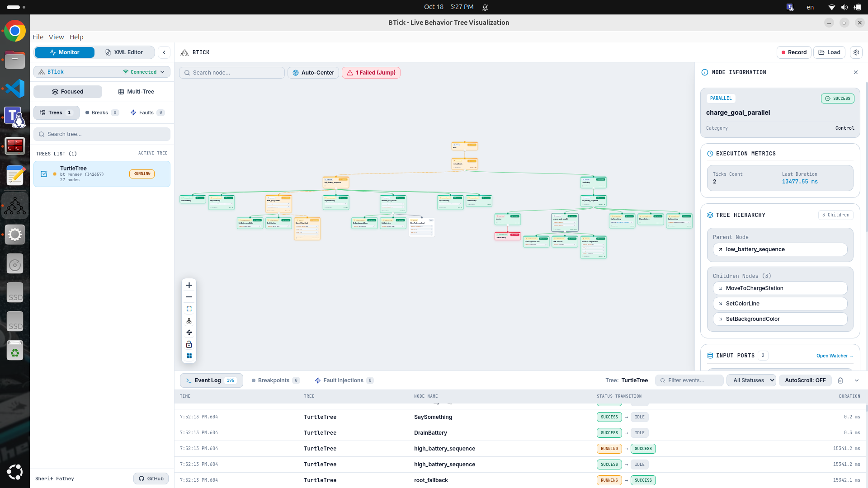Open Visual Studio Code from the dock
This screenshot has height=488, width=868.
click(15, 88)
